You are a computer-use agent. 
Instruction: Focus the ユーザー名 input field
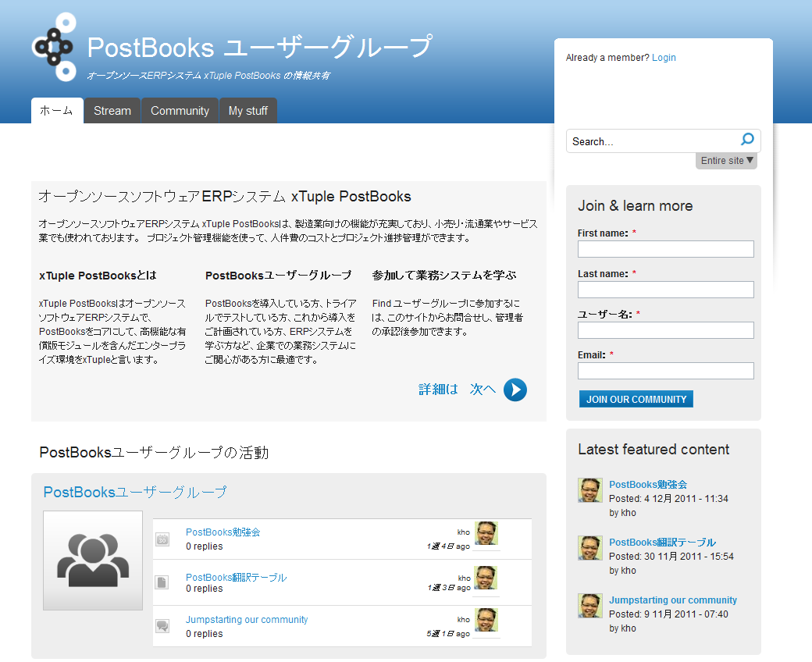(665, 330)
